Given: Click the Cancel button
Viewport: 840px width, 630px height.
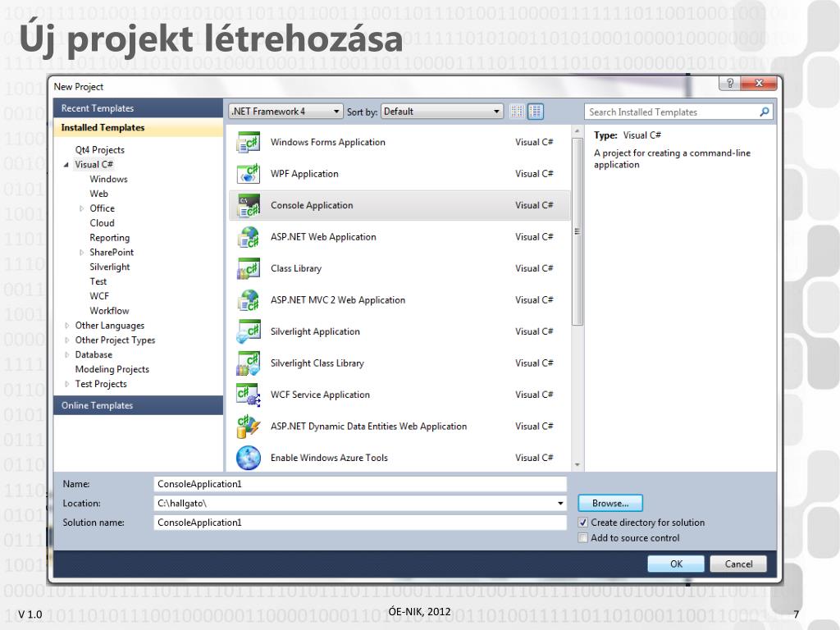Looking at the screenshot, I should [x=738, y=564].
